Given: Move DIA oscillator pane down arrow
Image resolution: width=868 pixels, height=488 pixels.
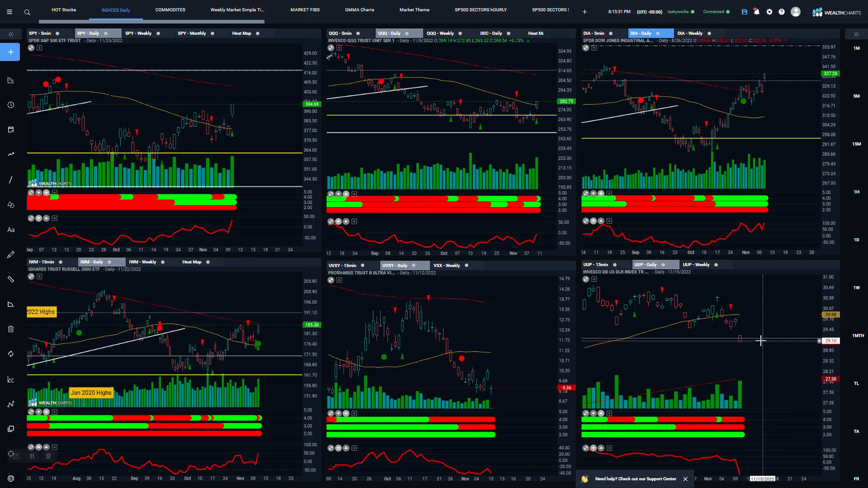Looking at the screenshot, I should click(594, 221).
